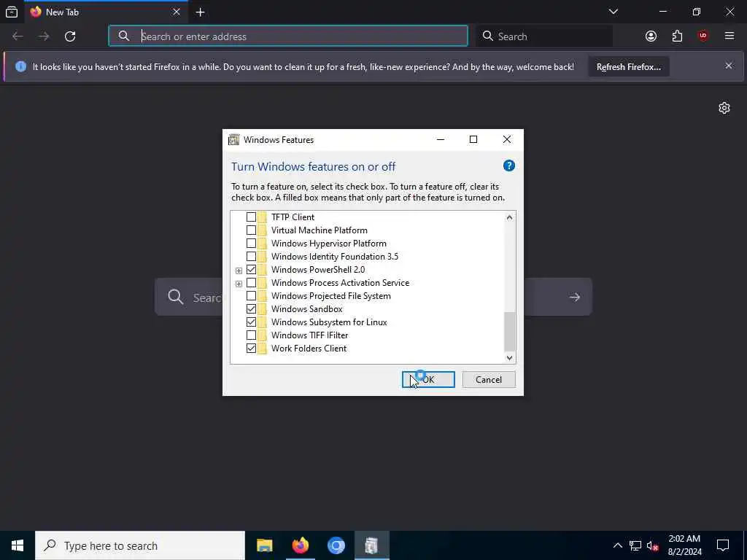Close the New Tab tab
747x560 pixels.
[x=177, y=12]
